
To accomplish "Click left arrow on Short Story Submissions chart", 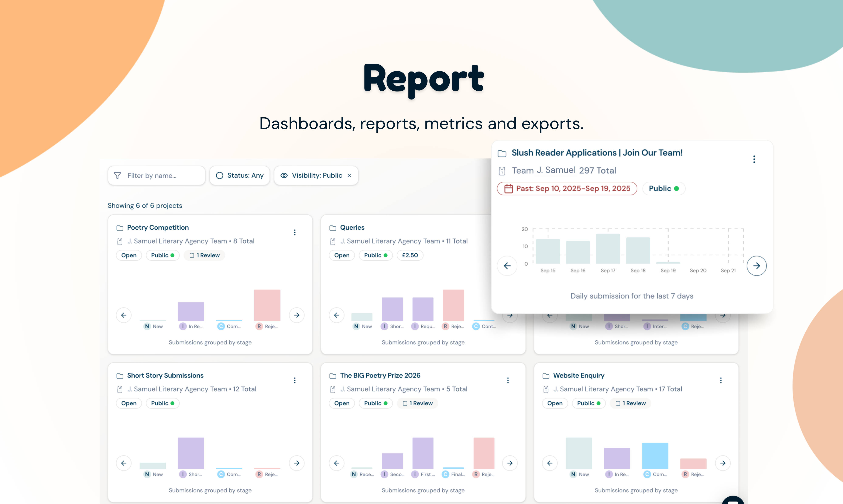I will pos(124,463).
